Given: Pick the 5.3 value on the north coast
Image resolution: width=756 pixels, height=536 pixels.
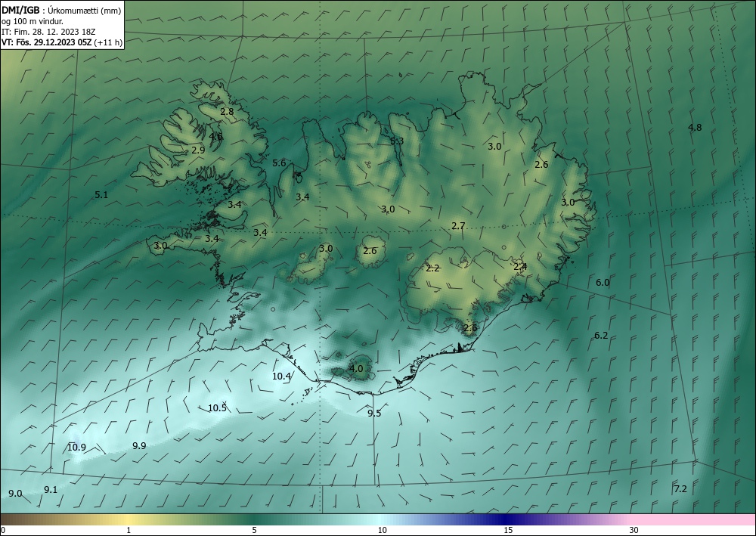Looking at the screenshot, I should pos(397,141).
